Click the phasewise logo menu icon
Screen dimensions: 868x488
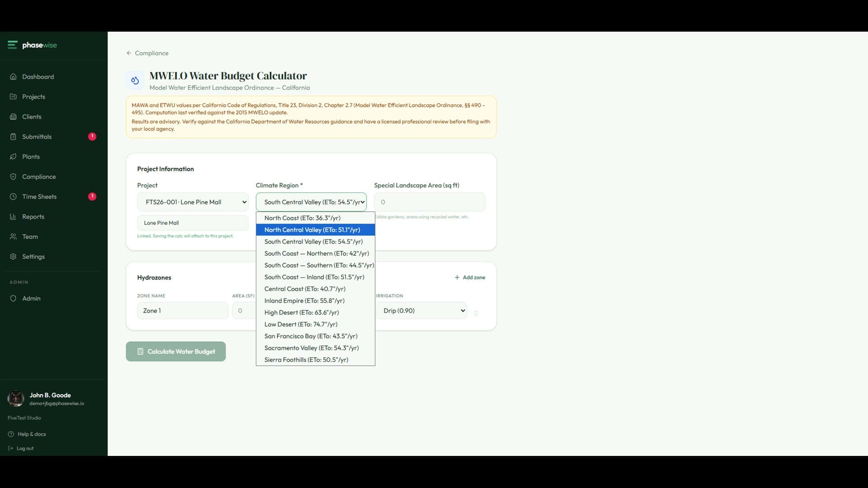[x=12, y=45]
